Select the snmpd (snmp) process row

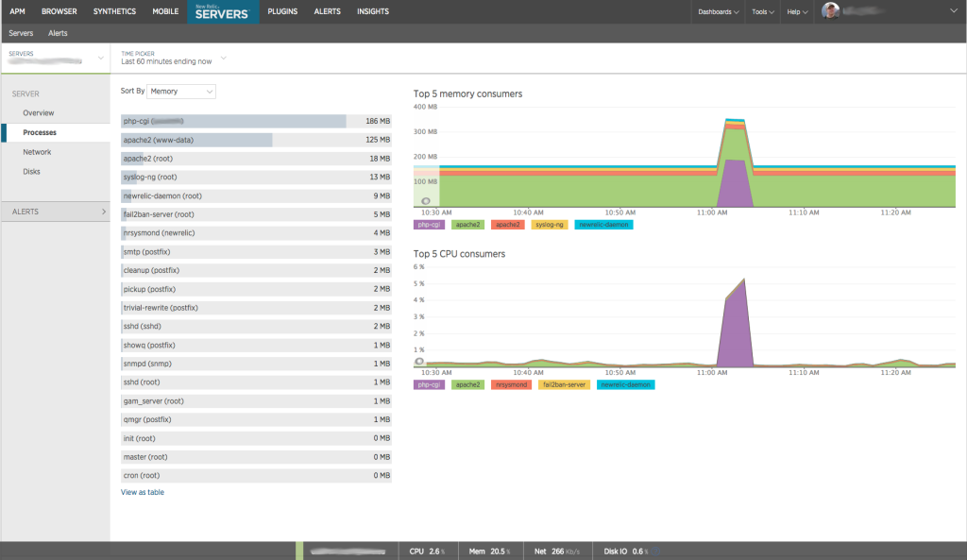(x=256, y=364)
